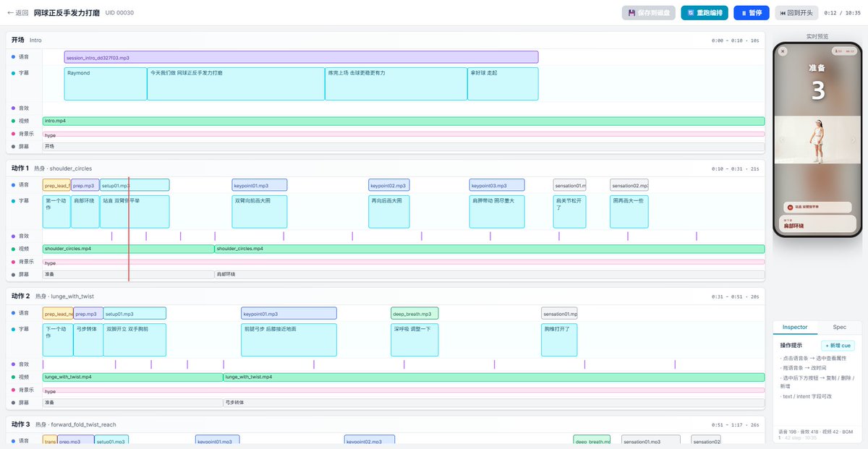Image resolution: width=868 pixels, height=449 pixels.
Task: Click the right arrow in the phone preview
Action: [853, 140]
